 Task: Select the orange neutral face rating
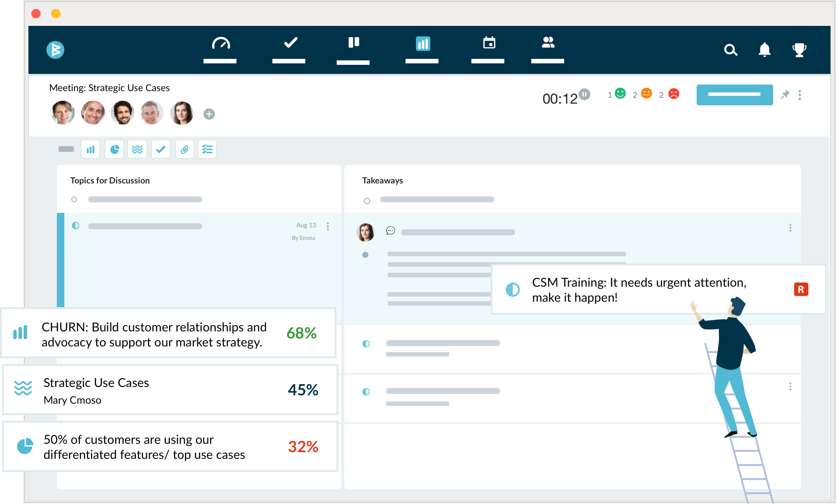[x=646, y=93]
